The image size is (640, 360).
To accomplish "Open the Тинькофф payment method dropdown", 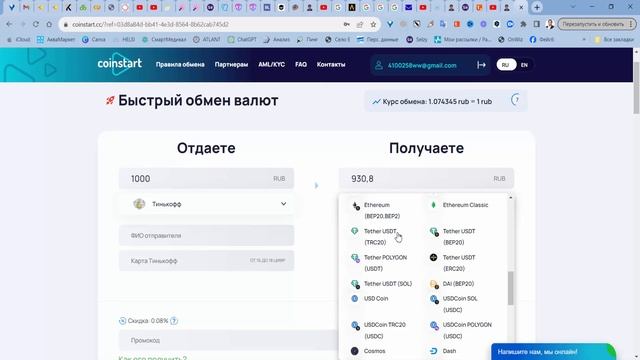I will [x=207, y=204].
